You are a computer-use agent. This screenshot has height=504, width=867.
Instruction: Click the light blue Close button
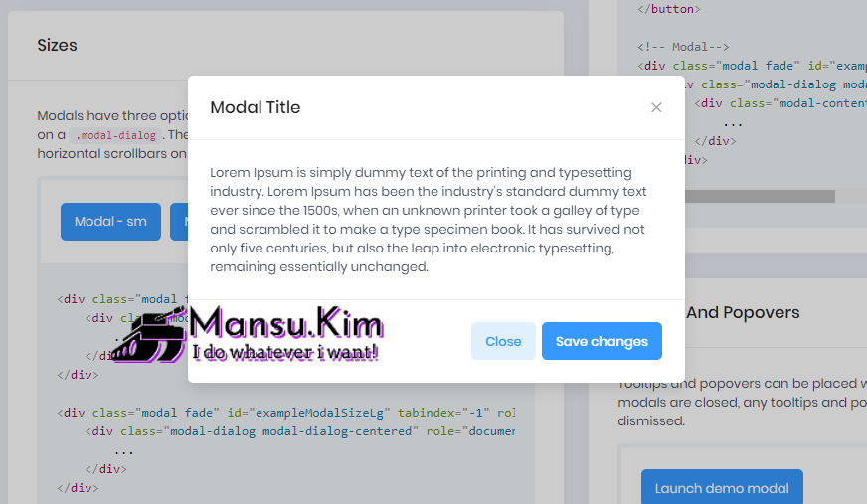pos(503,341)
